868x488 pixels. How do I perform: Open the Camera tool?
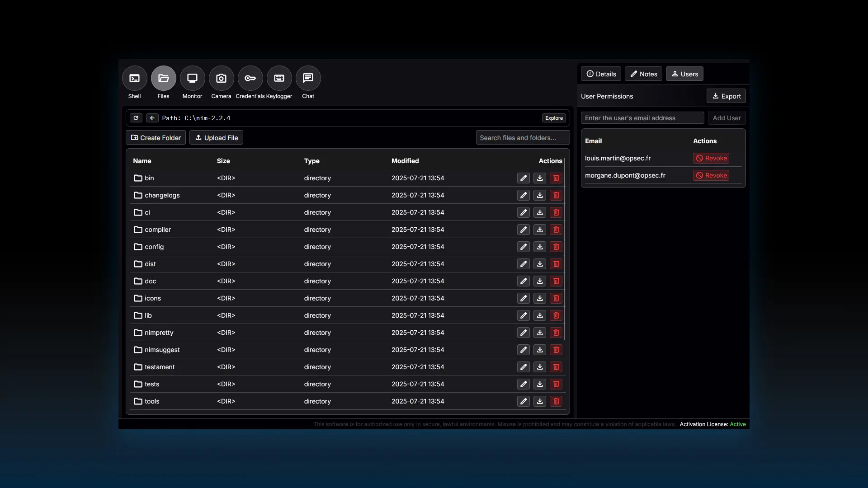221,79
